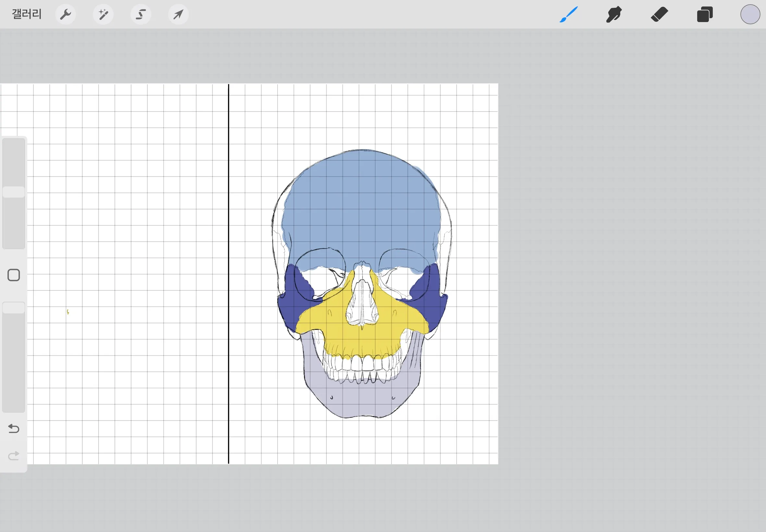
Task: Select the Eraser tool
Action: tap(659, 14)
